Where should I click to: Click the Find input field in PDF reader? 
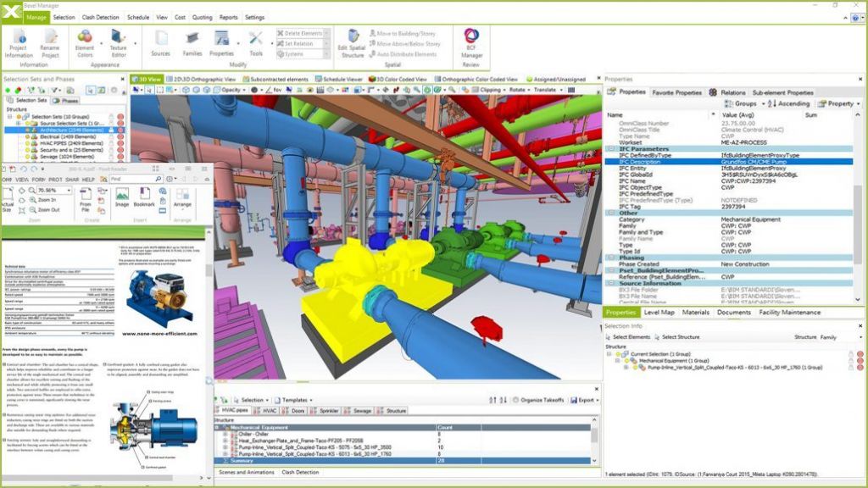pyautogui.click(x=136, y=180)
